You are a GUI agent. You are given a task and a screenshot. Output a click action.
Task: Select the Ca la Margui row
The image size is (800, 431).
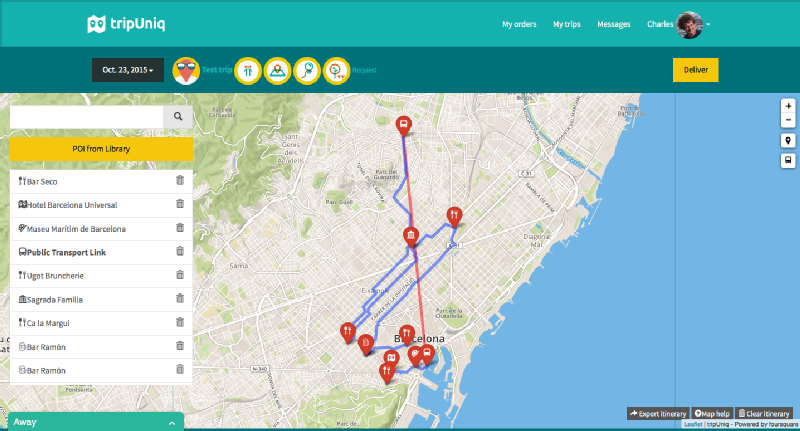(x=101, y=323)
